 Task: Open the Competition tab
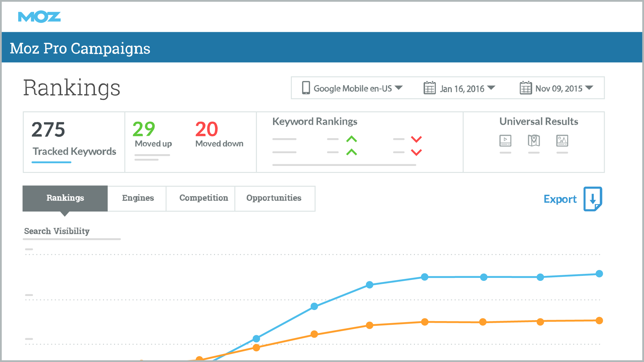204,198
